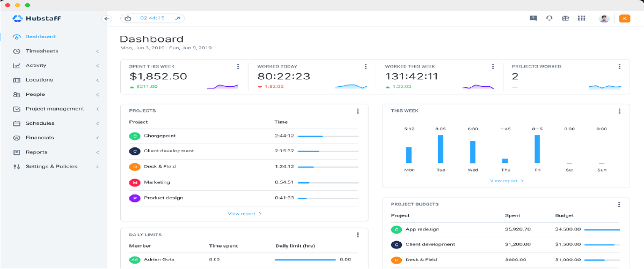The width and height of the screenshot is (644, 269).
Task: Click the Hubstaff logo
Action: (36, 18)
